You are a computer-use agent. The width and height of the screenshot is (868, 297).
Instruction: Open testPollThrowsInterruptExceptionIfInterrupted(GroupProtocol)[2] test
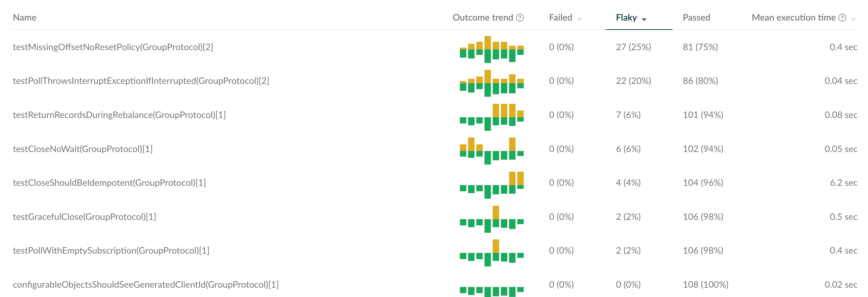pyautogui.click(x=141, y=81)
